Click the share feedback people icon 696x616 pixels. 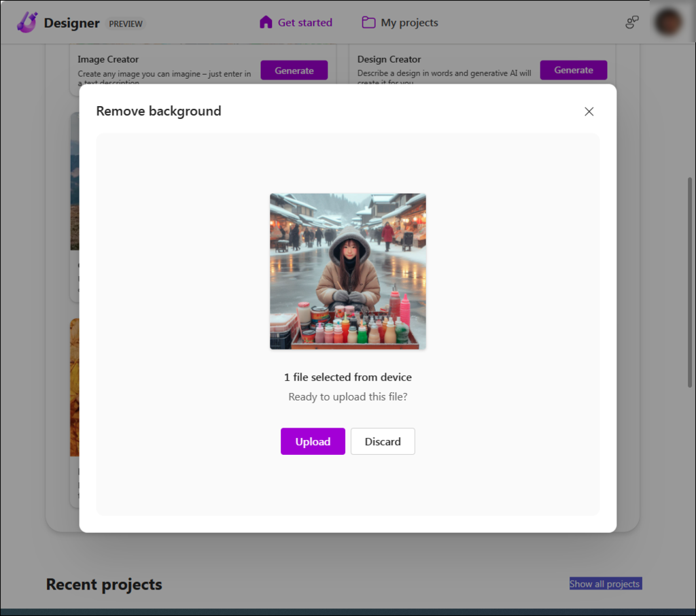[x=631, y=22]
